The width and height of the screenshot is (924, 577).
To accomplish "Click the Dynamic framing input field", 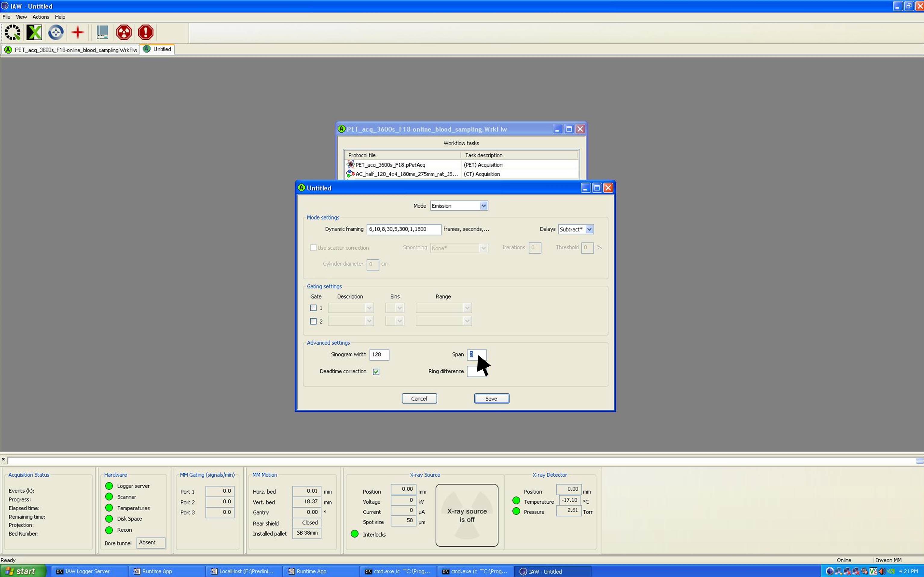I will pos(403,229).
